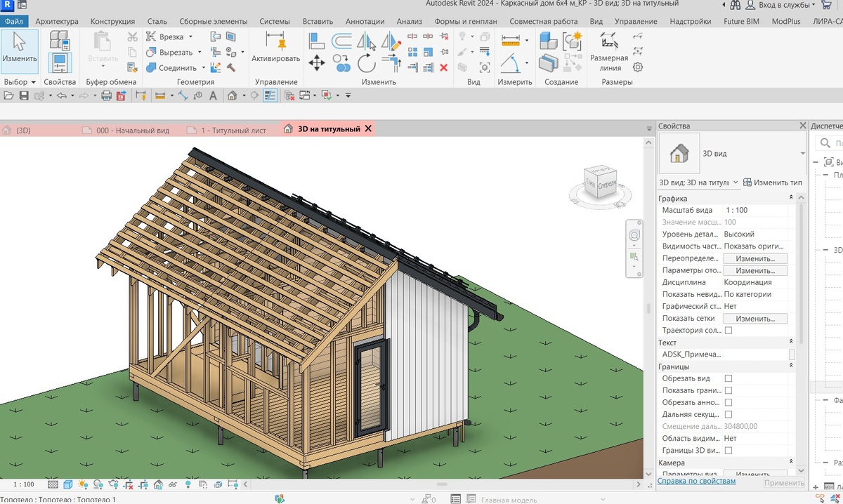843x504 pixels.
Task: Click the Visual Style cube icon
Action: click(x=67, y=484)
